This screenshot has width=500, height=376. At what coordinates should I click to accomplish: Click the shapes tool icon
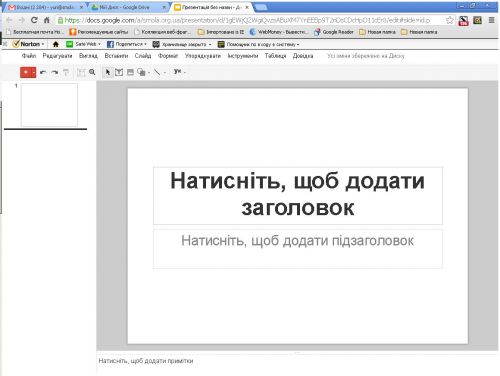[x=141, y=72]
